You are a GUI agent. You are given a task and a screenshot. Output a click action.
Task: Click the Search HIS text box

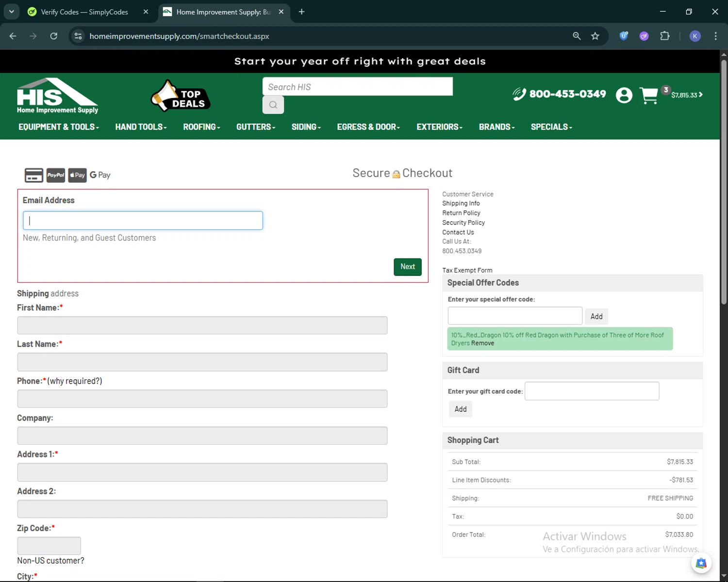pyautogui.click(x=358, y=87)
